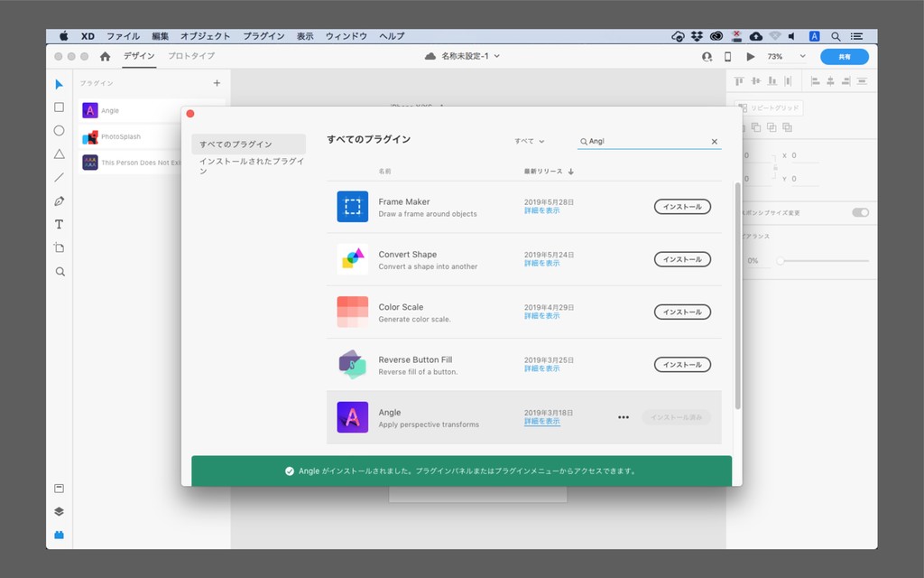Install the Convert Shape plugin
This screenshot has width=924, height=578.
[682, 259]
